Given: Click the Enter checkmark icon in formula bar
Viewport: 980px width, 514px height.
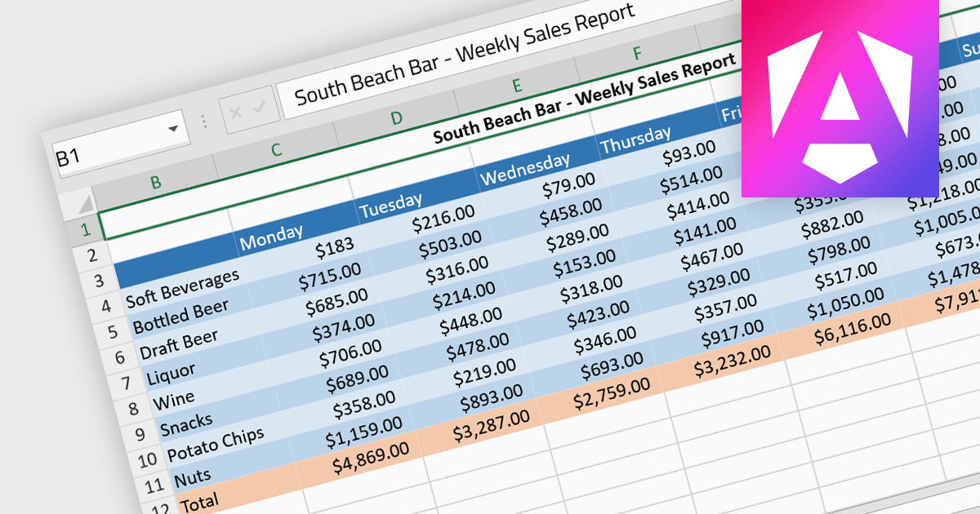Looking at the screenshot, I should (x=260, y=107).
